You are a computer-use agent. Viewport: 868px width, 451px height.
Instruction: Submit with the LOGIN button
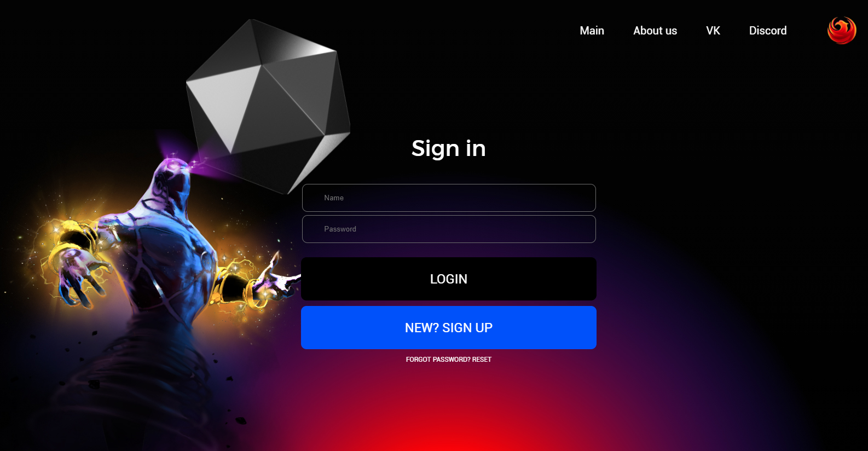tap(449, 279)
